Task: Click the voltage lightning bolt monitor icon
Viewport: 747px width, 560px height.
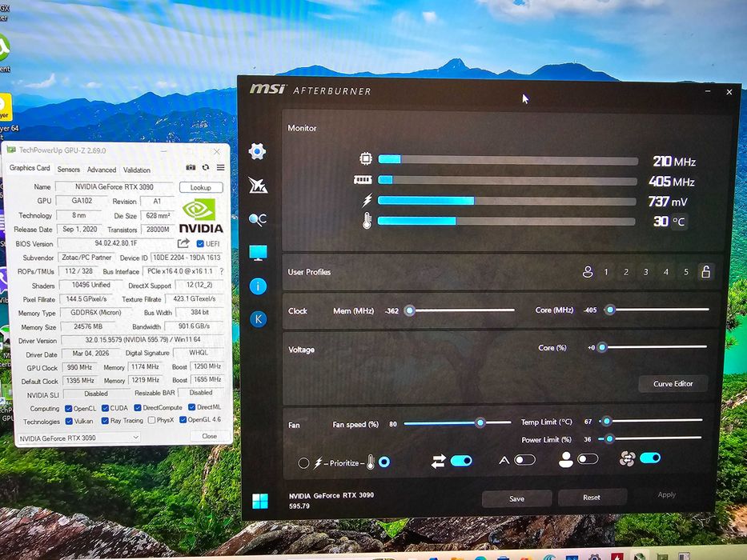Action: [x=367, y=200]
